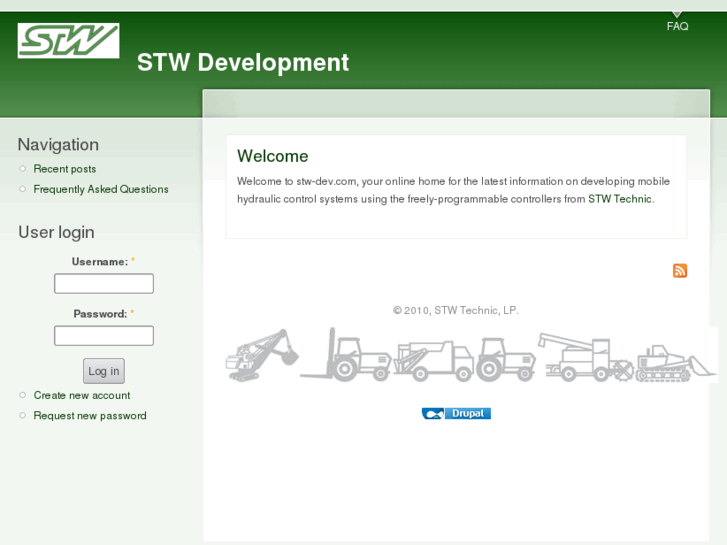Click the STW Development site title
The height and width of the screenshot is (545, 727).
243,62
